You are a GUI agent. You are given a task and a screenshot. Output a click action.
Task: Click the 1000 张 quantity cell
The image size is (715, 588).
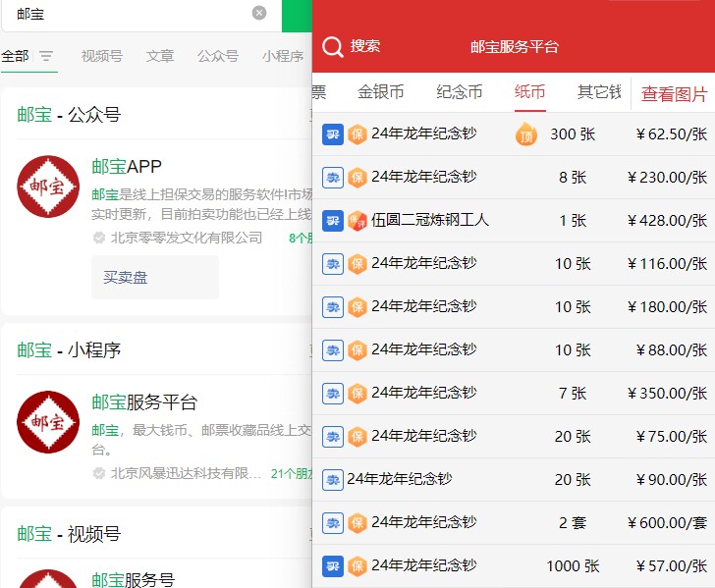[x=573, y=566]
